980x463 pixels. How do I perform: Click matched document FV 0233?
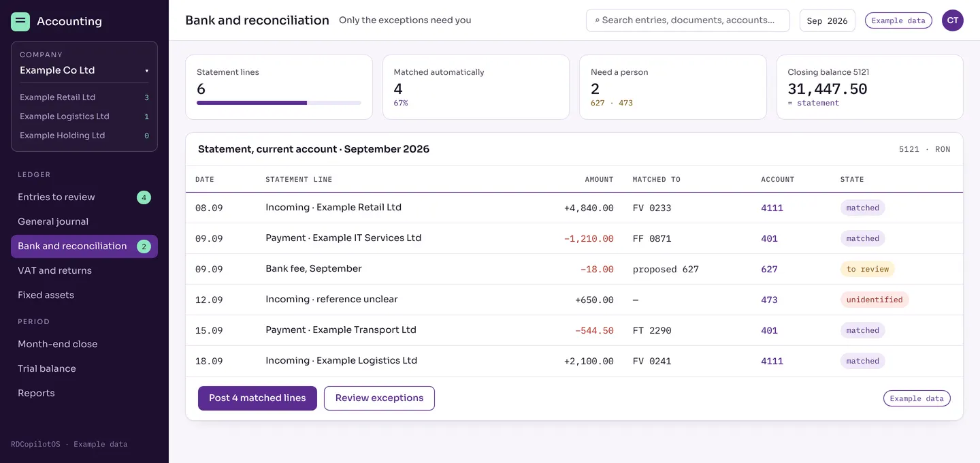(652, 208)
